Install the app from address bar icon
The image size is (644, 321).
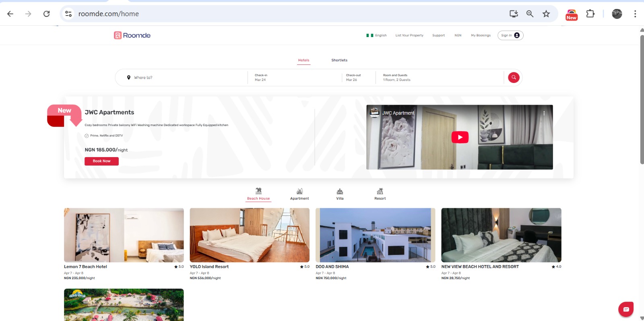[x=514, y=14]
